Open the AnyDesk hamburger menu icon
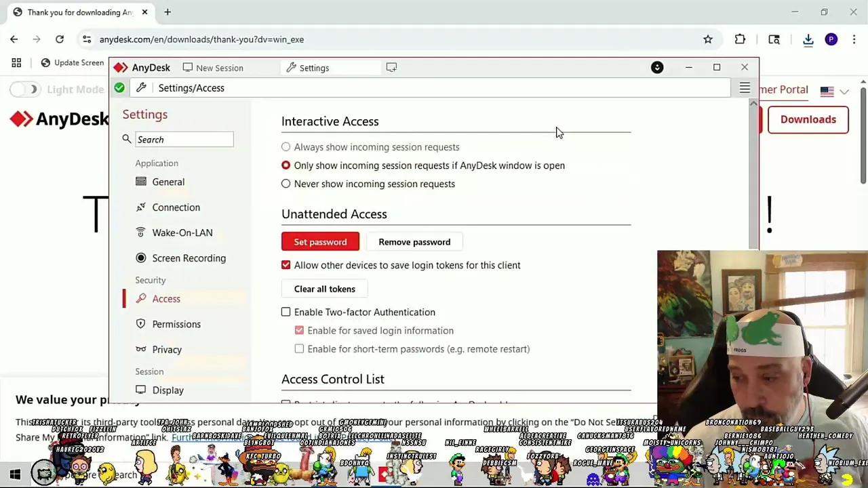Viewport: 868px width, 488px height. click(x=745, y=88)
